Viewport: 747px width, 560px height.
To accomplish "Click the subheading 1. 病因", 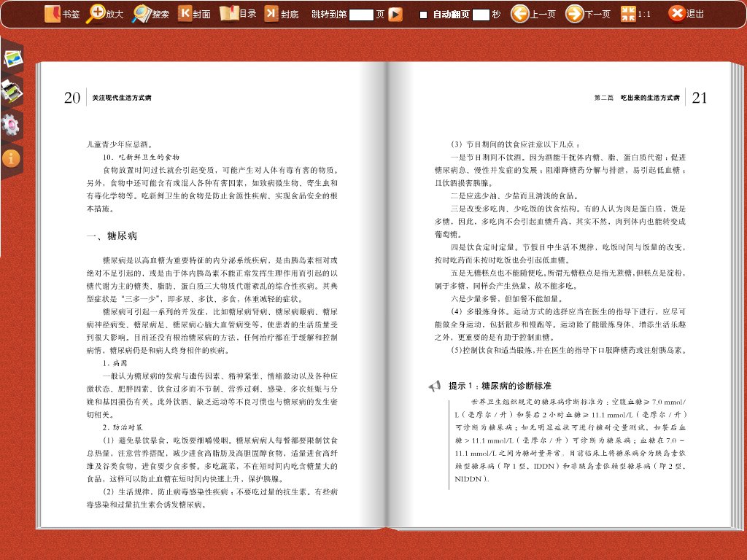I will [x=115, y=363].
